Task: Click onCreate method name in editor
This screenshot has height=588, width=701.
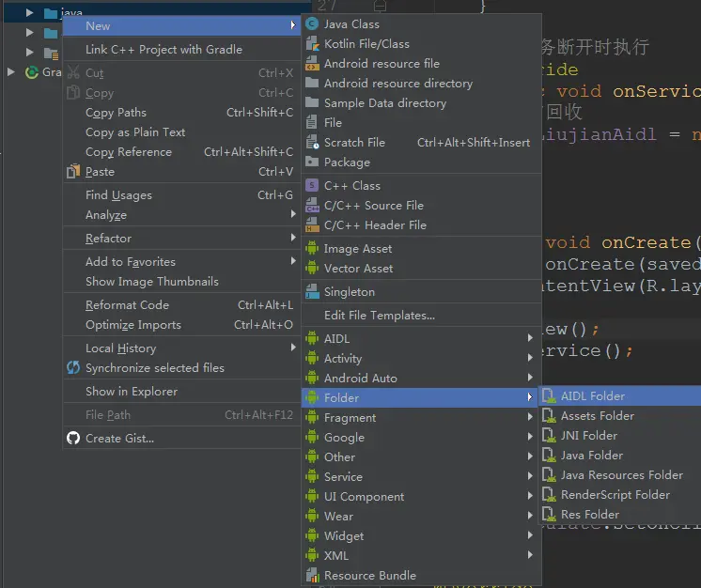Action: (646, 242)
